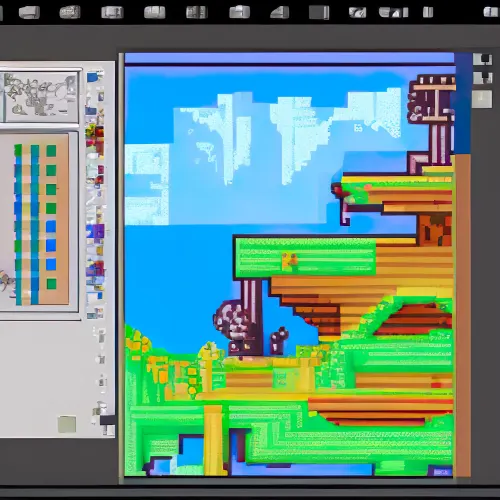Click the purple tool icon in vertical strip
500x500 pixels.
point(97,231)
